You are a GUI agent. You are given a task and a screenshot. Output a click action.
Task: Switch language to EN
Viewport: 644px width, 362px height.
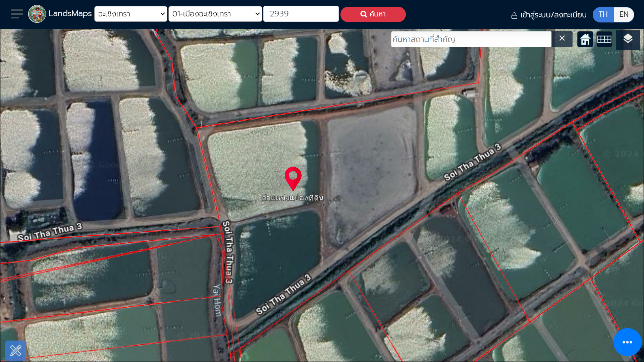(x=624, y=14)
